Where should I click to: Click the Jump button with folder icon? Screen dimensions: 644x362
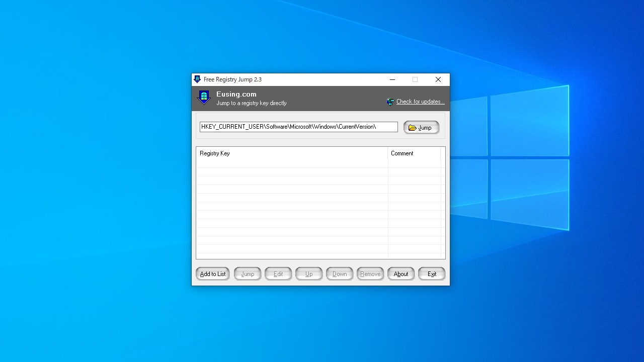pyautogui.click(x=421, y=127)
